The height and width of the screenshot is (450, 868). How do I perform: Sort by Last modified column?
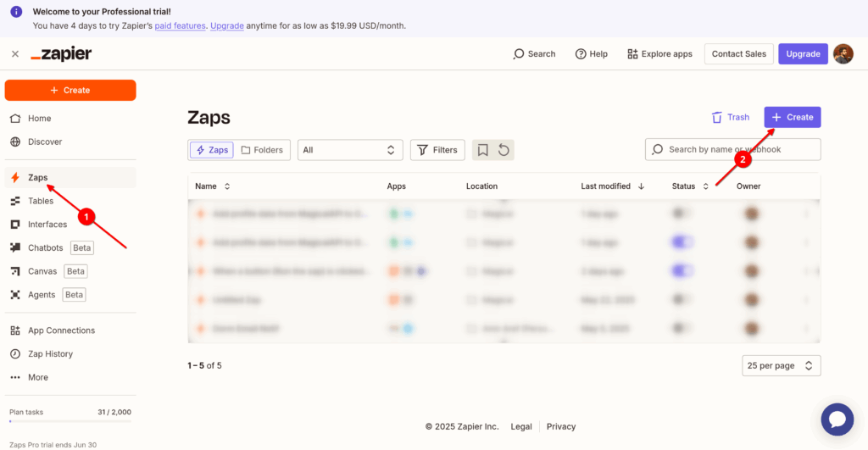(x=613, y=186)
